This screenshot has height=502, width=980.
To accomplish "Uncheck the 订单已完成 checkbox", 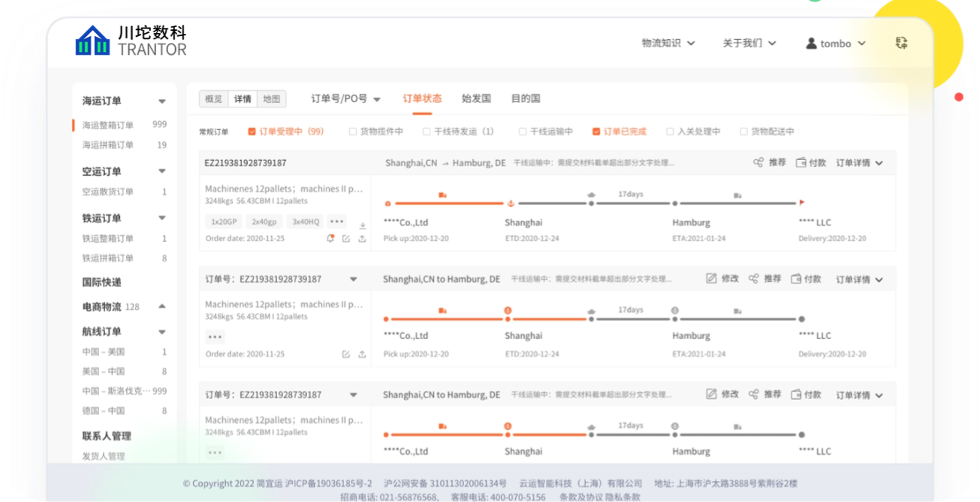I will click(x=596, y=132).
